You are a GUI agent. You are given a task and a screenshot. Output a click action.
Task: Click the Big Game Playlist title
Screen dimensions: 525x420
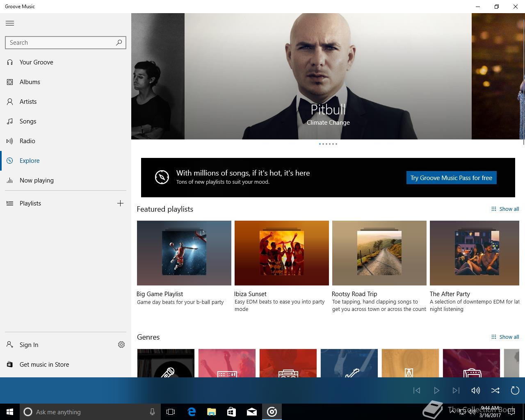point(160,294)
